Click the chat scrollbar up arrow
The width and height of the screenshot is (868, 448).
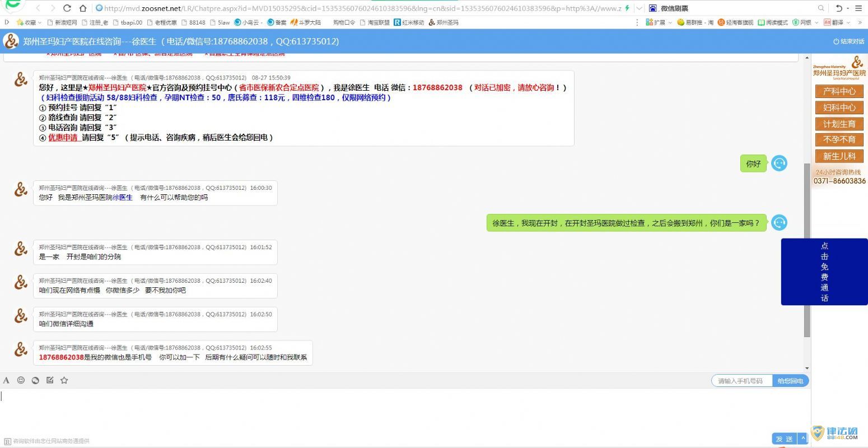807,58
